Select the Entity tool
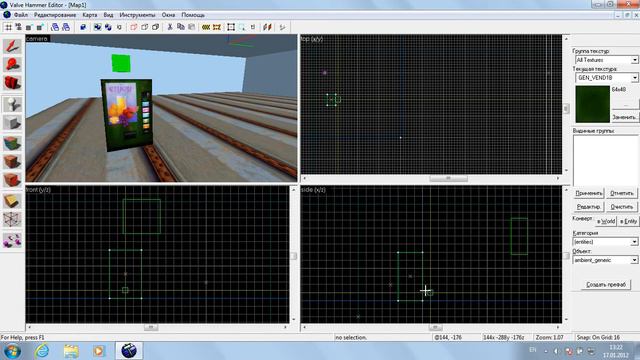Viewport: 640px width, 360px height. [x=12, y=104]
